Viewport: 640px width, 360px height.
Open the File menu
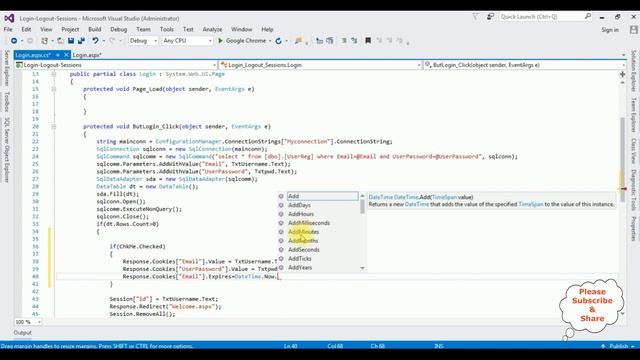click(8, 29)
